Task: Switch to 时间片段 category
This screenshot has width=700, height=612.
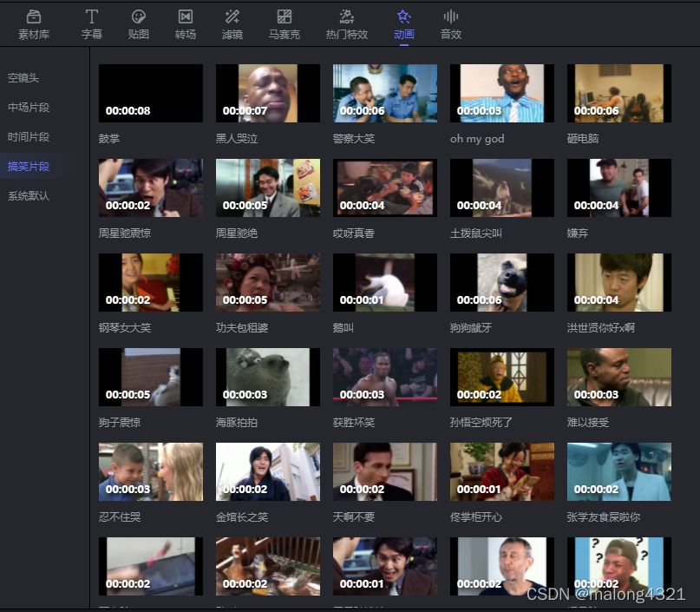Action: click(29, 136)
